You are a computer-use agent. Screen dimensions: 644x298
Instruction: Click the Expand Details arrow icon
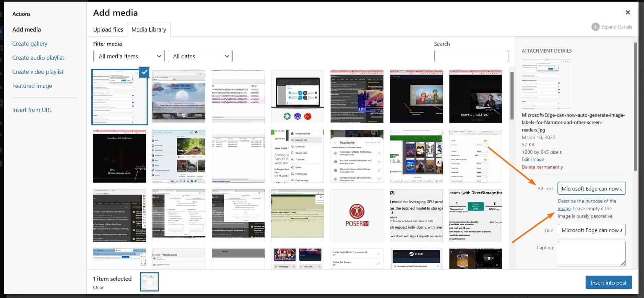tap(596, 27)
